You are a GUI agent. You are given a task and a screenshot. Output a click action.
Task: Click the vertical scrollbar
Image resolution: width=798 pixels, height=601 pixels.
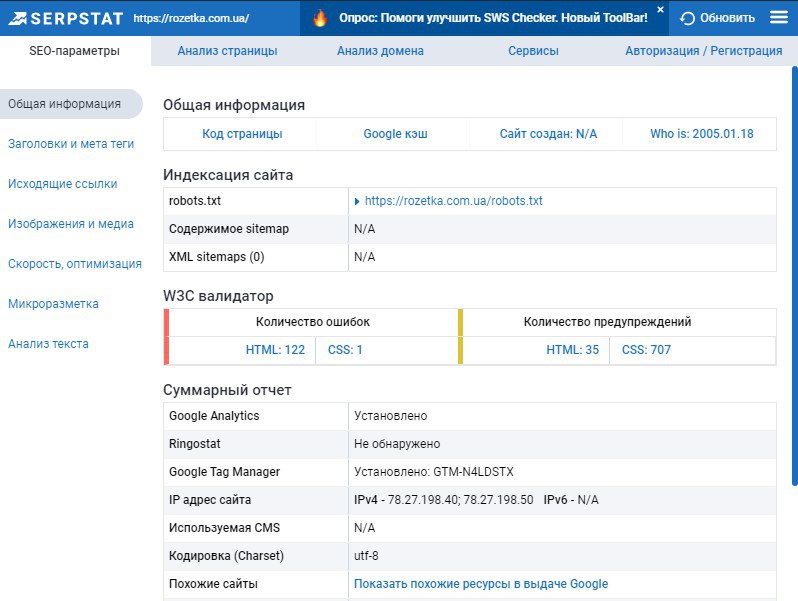794,276
